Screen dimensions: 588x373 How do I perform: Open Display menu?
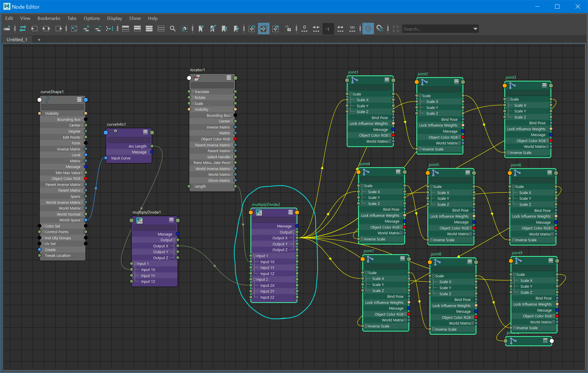(115, 18)
